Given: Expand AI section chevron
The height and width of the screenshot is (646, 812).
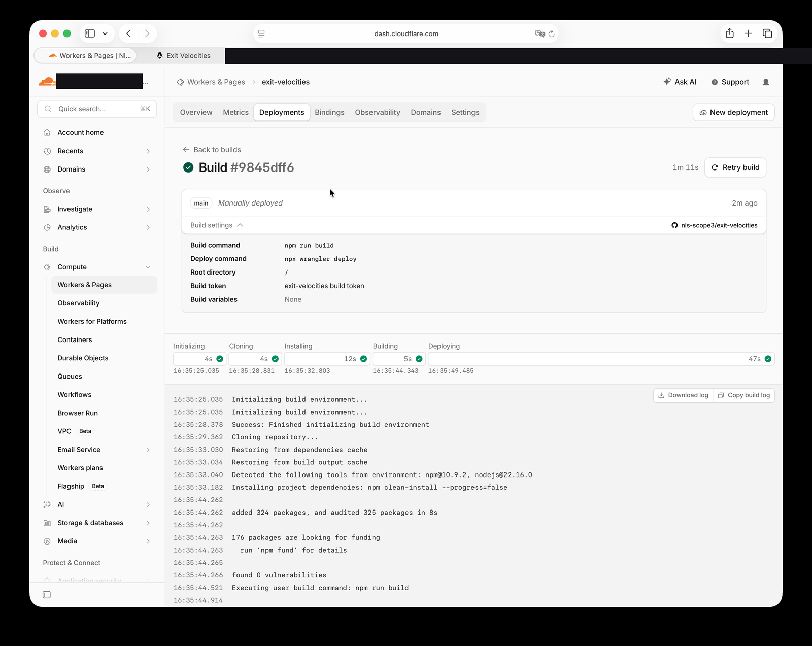Looking at the screenshot, I should click(x=148, y=504).
